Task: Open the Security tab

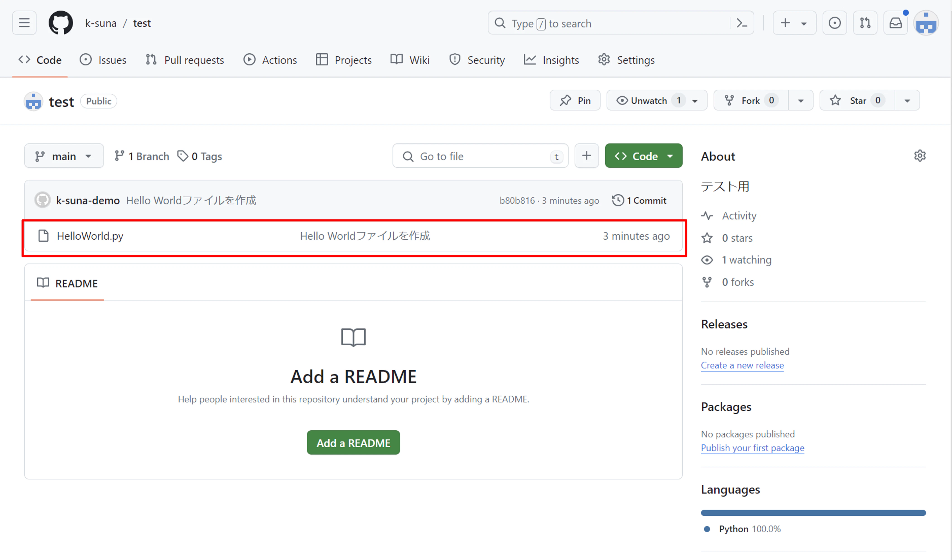Action: pyautogui.click(x=477, y=60)
